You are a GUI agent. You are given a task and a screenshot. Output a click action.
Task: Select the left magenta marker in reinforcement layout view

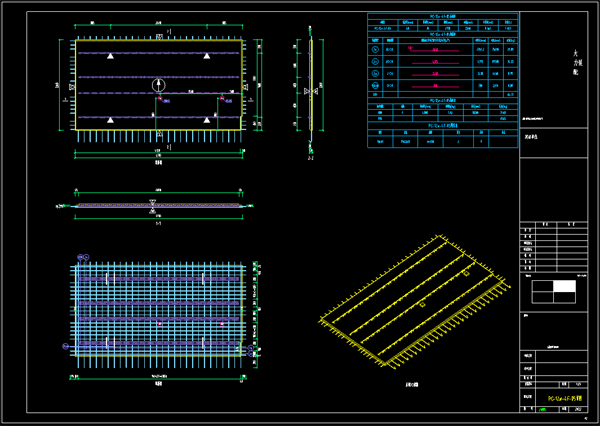(160, 324)
